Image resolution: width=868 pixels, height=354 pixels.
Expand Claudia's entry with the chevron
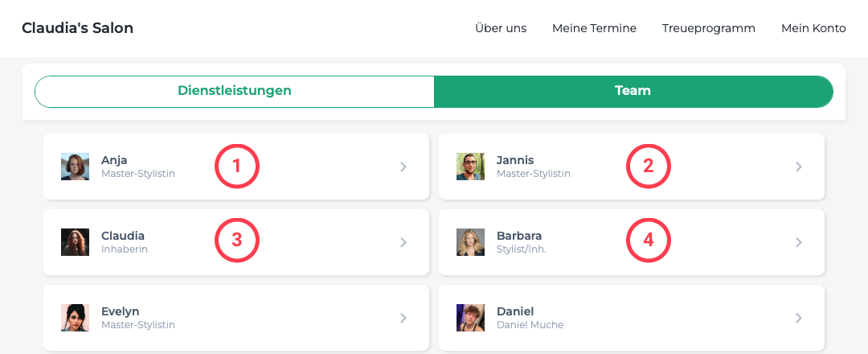coord(403,242)
